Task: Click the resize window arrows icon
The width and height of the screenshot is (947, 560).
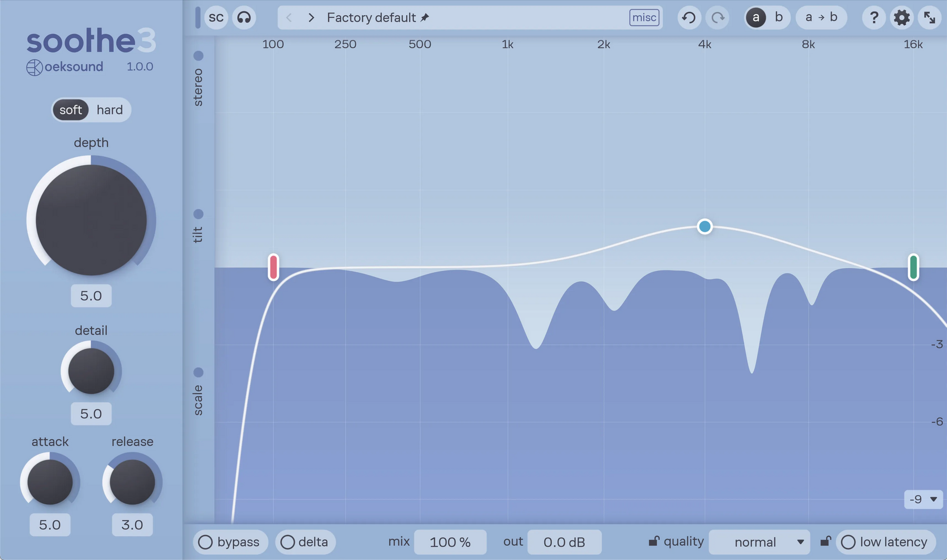Action: tap(930, 17)
